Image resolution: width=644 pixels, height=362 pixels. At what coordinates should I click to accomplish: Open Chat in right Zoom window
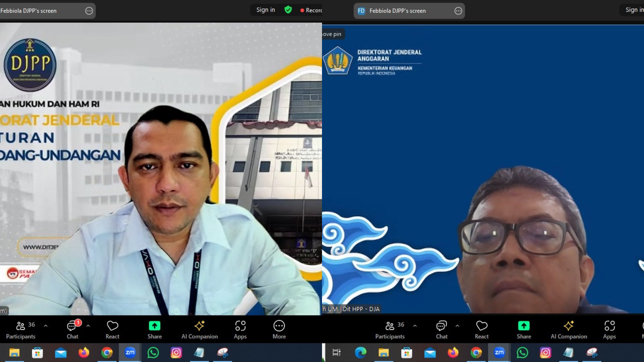coord(442,330)
